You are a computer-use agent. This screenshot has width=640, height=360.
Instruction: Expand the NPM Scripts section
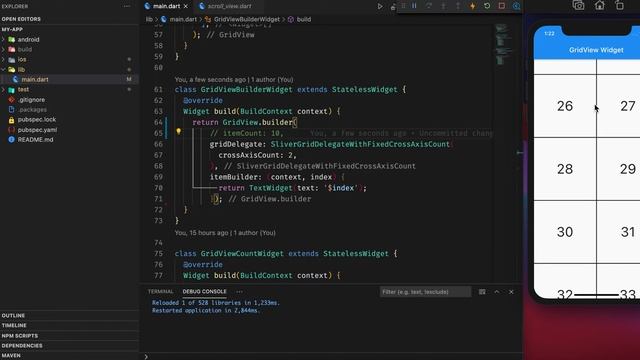click(x=69, y=336)
